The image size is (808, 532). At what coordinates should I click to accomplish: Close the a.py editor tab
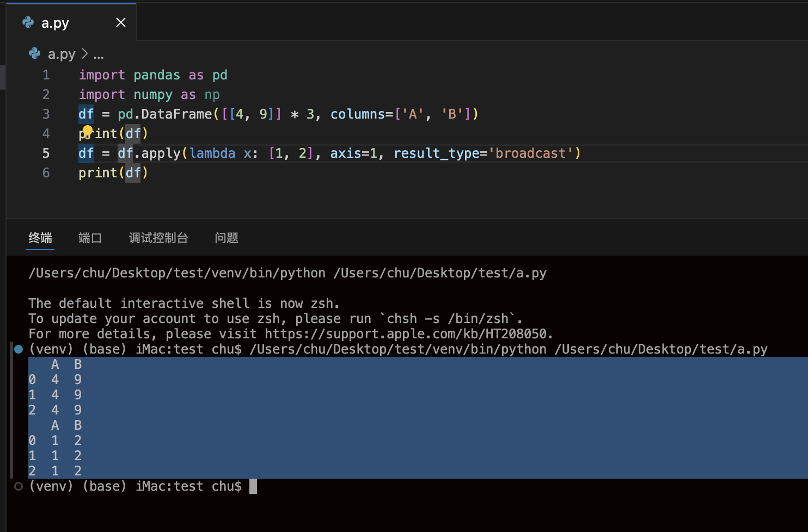(121, 22)
